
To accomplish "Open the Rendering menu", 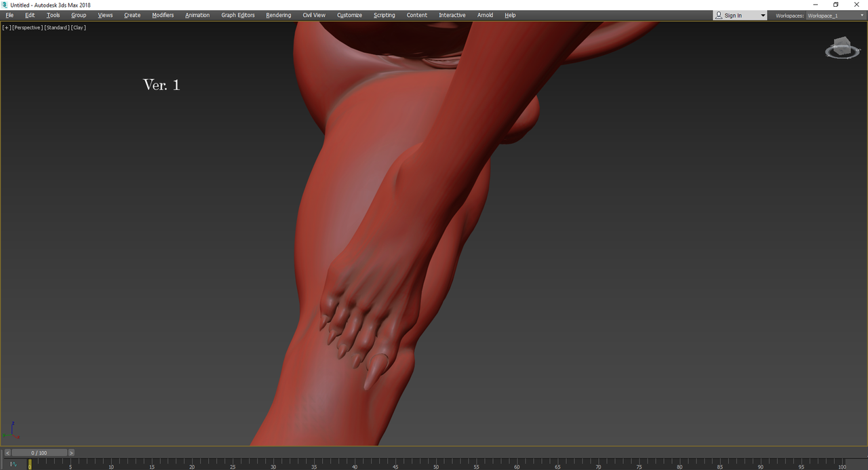I will pos(278,15).
